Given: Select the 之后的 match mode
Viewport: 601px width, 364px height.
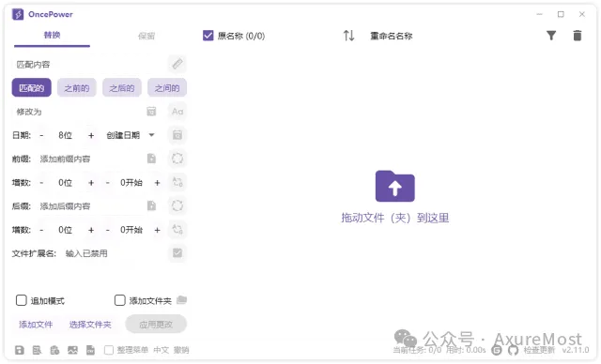Looking at the screenshot, I should click(122, 88).
